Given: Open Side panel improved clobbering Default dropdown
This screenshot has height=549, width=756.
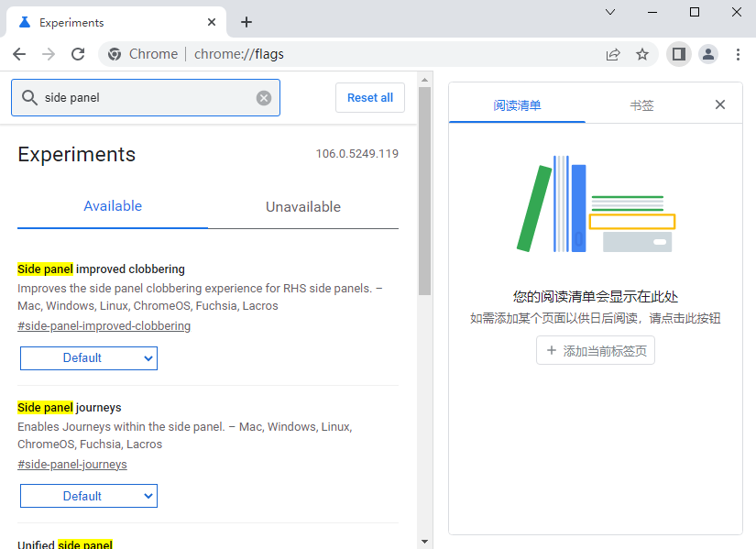Looking at the screenshot, I should click(x=89, y=358).
